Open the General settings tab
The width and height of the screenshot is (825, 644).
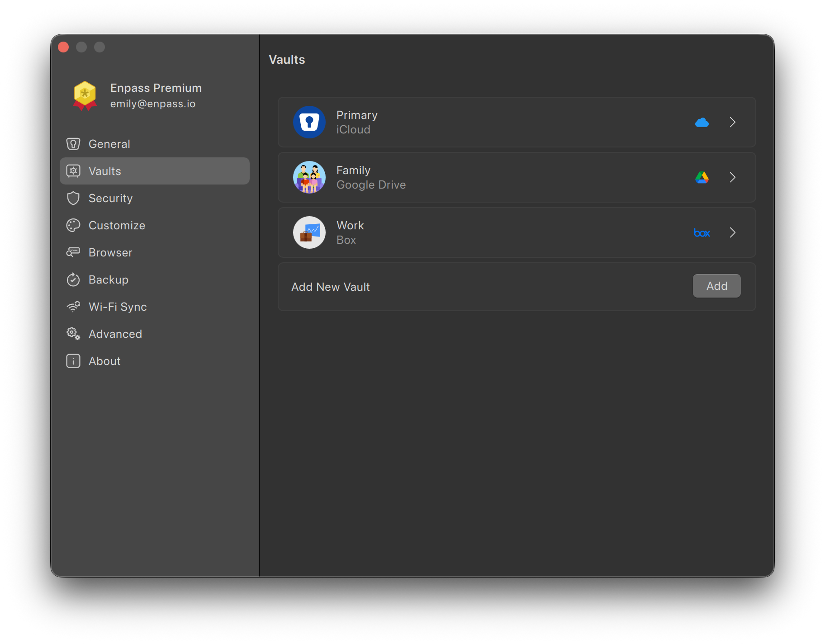point(155,144)
